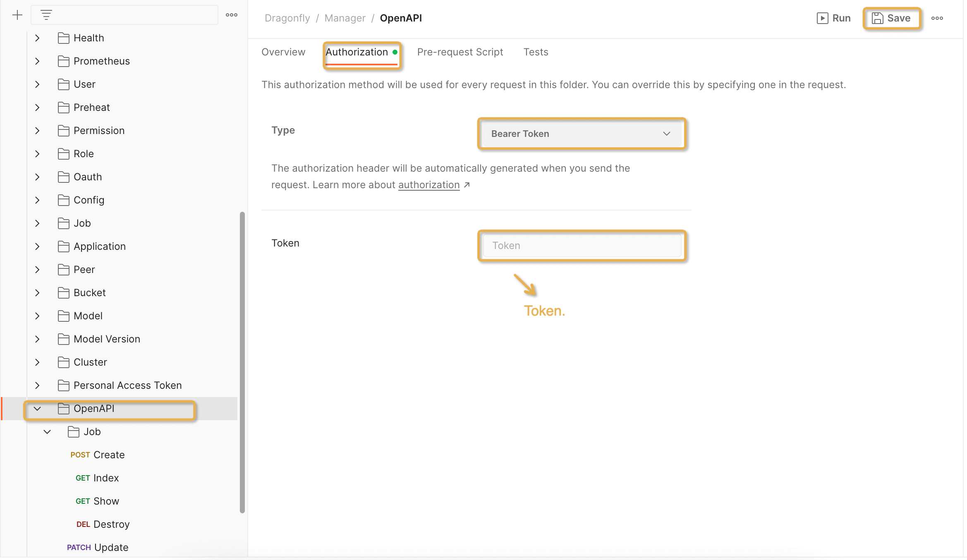Click the Bucket folder icon
This screenshot has width=967, height=560.
[64, 293]
